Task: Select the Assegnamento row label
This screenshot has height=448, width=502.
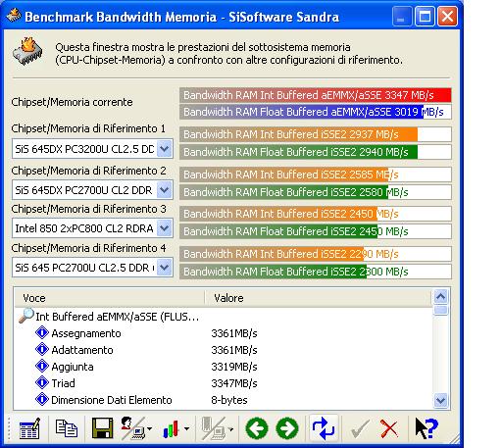Action: coord(86,333)
